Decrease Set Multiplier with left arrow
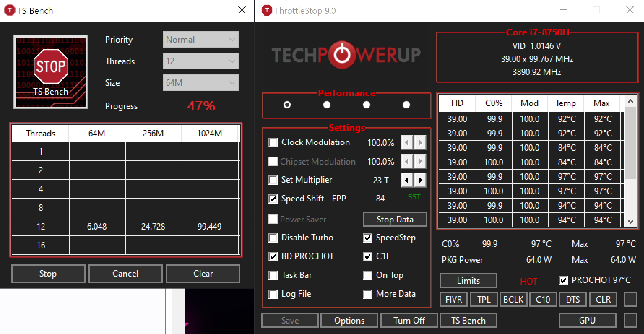The width and height of the screenshot is (644, 334). click(x=407, y=180)
